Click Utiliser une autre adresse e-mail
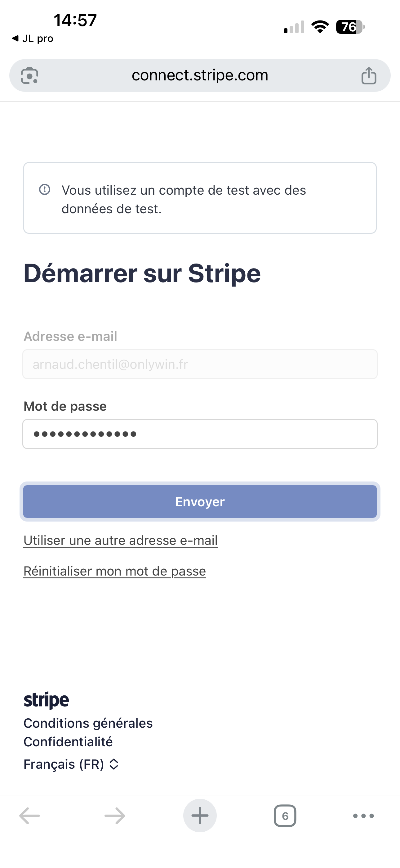This screenshot has width=400, height=868. pyautogui.click(x=121, y=540)
